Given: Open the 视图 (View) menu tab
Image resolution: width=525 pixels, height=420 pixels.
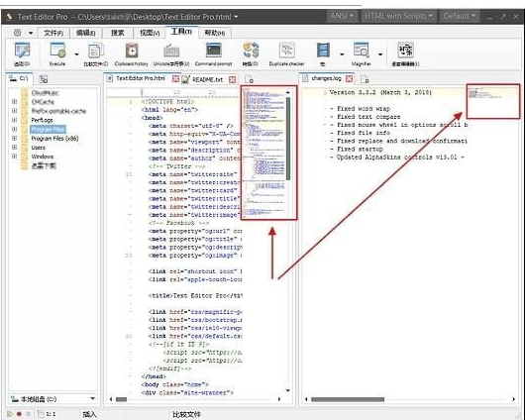Looking at the screenshot, I should [150, 33].
